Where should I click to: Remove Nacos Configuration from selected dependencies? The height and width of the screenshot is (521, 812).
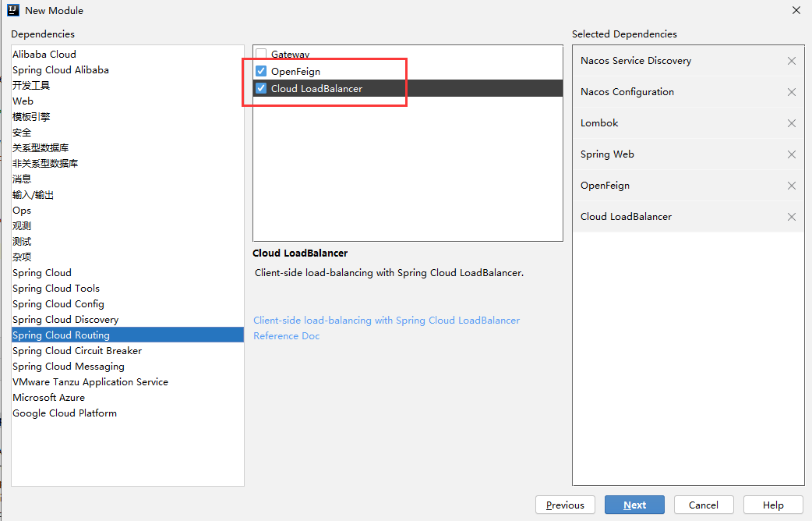pos(791,92)
